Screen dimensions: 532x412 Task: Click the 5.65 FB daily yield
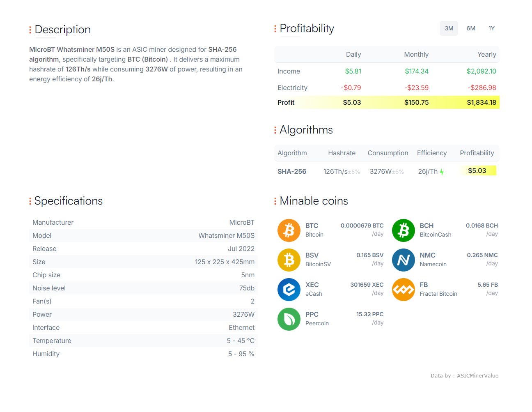coord(488,285)
